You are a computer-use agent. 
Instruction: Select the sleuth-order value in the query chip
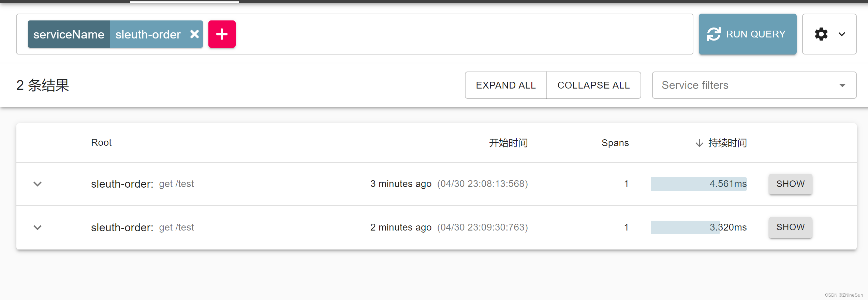148,34
